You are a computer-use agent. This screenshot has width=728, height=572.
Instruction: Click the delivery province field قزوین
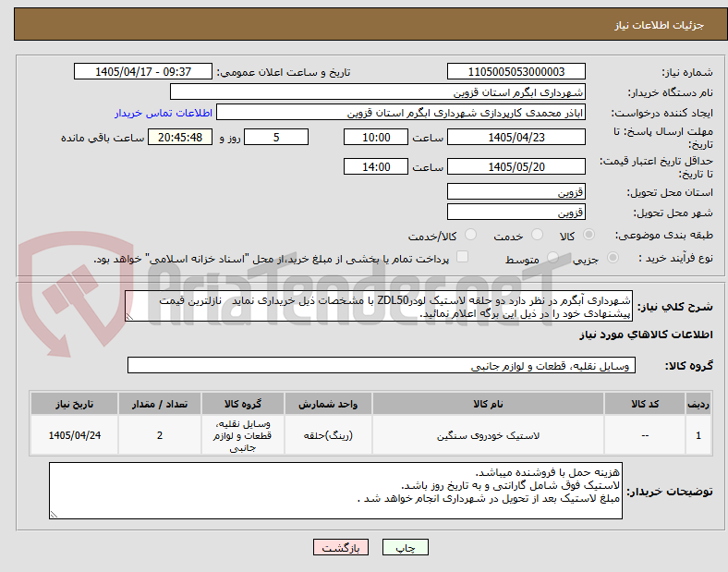tap(516, 191)
